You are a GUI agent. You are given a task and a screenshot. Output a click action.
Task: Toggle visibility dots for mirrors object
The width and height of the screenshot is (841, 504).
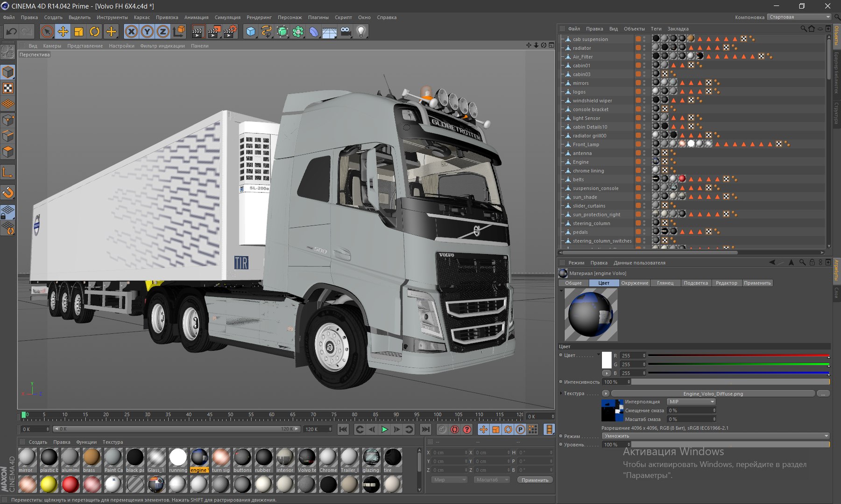point(644,83)
